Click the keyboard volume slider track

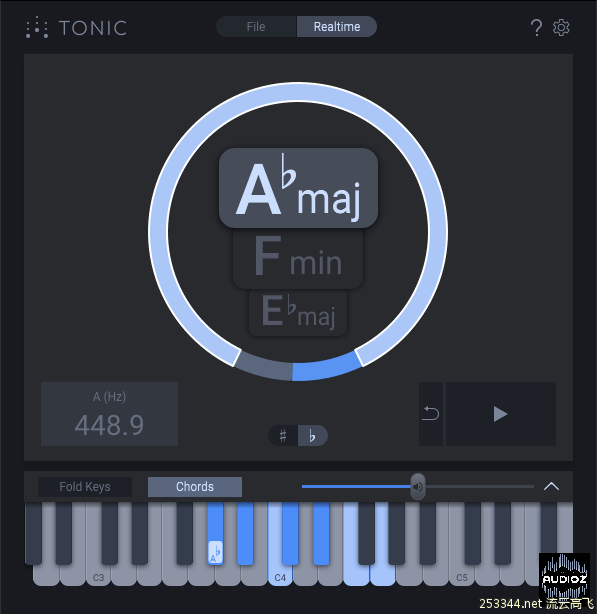[418, 486]
